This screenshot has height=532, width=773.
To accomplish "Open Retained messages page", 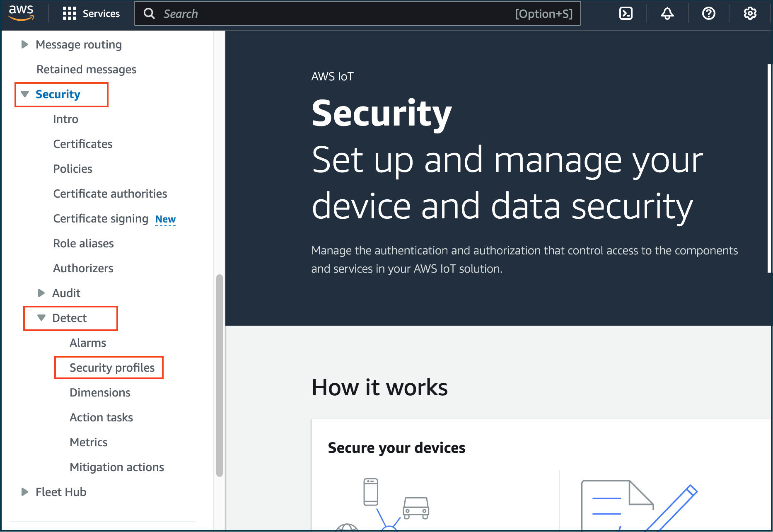I will click(x=86, y=69).
